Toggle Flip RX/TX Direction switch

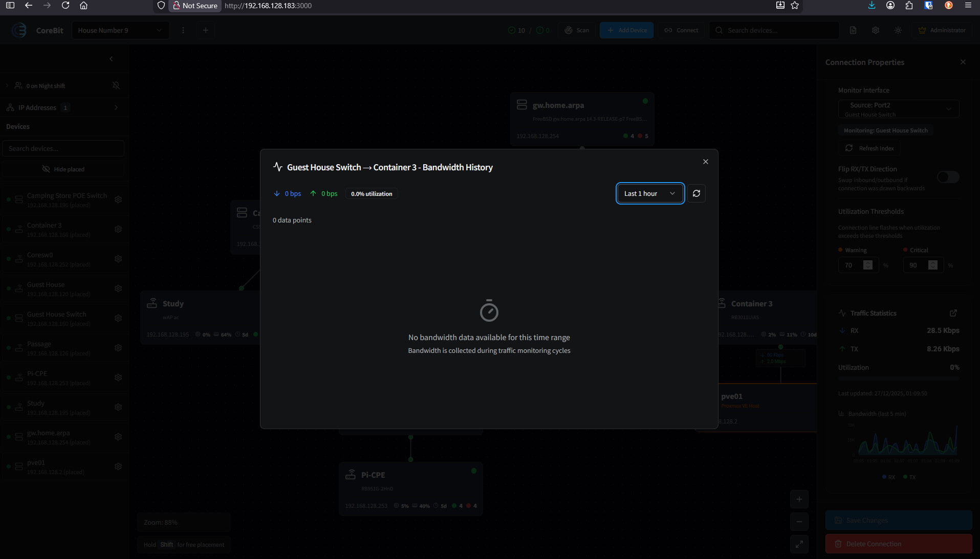(x=948, y=177)
